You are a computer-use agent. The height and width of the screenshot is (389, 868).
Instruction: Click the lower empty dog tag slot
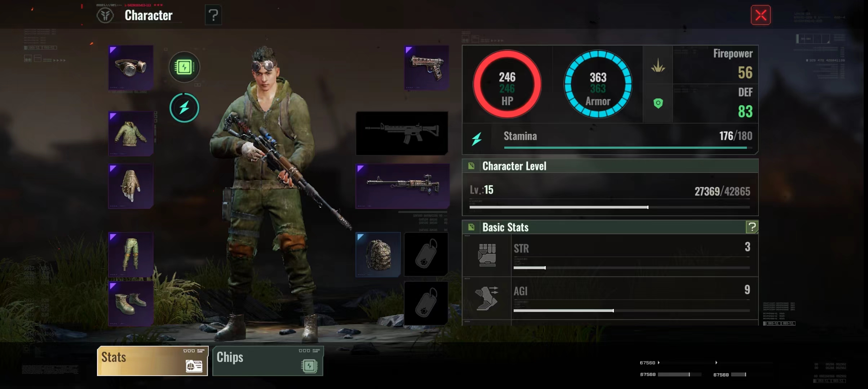426,303
